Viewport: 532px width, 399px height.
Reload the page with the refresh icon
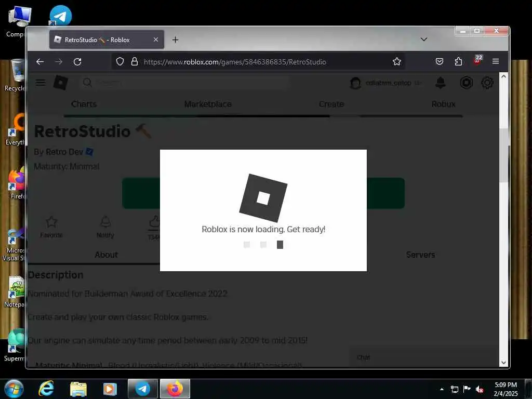(x=77, y=62)
